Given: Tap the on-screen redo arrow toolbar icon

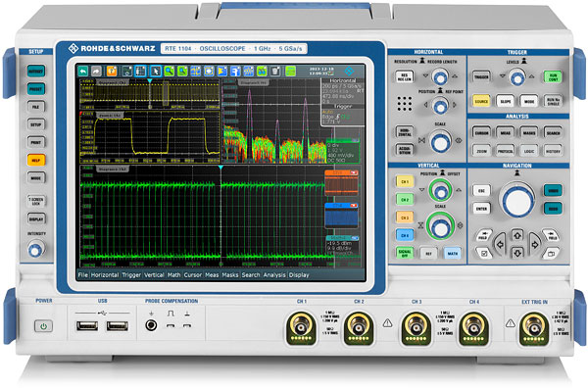Looking at the screenshot, I should (x=96, y=71).
